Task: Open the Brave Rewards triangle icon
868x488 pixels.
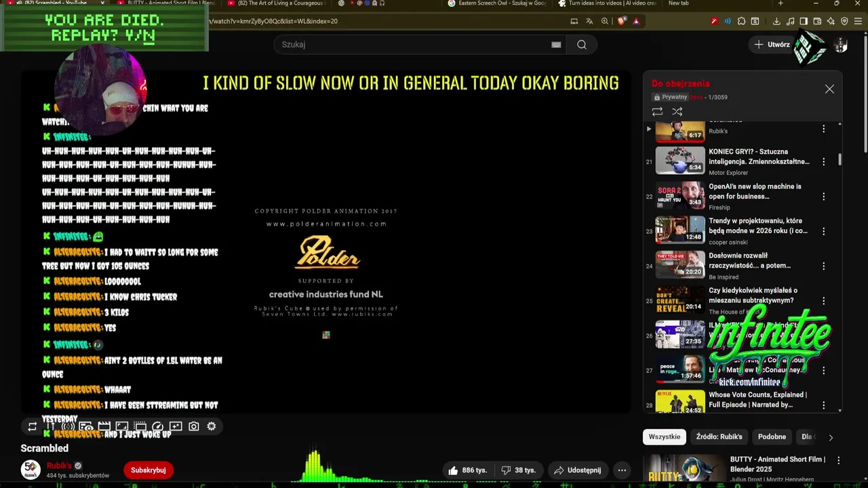Action: [x=637, y=21]
